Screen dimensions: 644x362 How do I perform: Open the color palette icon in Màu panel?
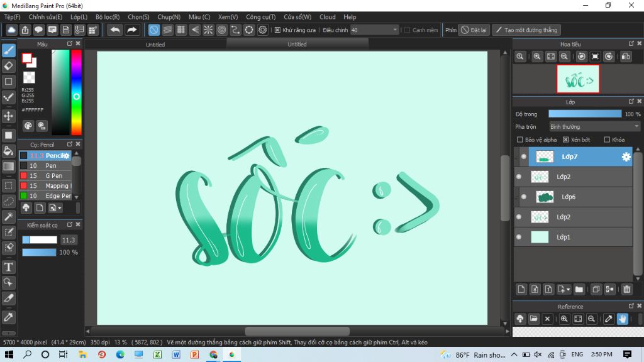[x=28, y=126]
